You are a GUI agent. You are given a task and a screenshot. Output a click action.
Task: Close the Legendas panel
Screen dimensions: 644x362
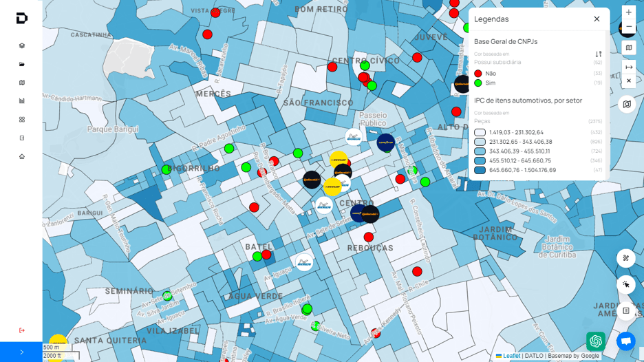click(x=597, y=19)
